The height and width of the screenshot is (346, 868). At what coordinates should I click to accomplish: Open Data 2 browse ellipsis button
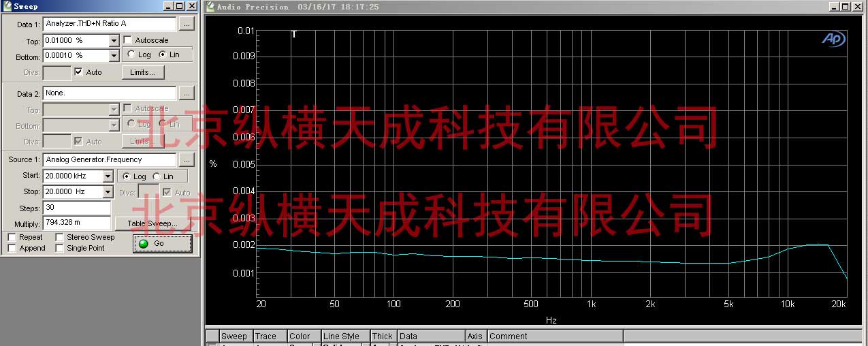coord(187,93)
